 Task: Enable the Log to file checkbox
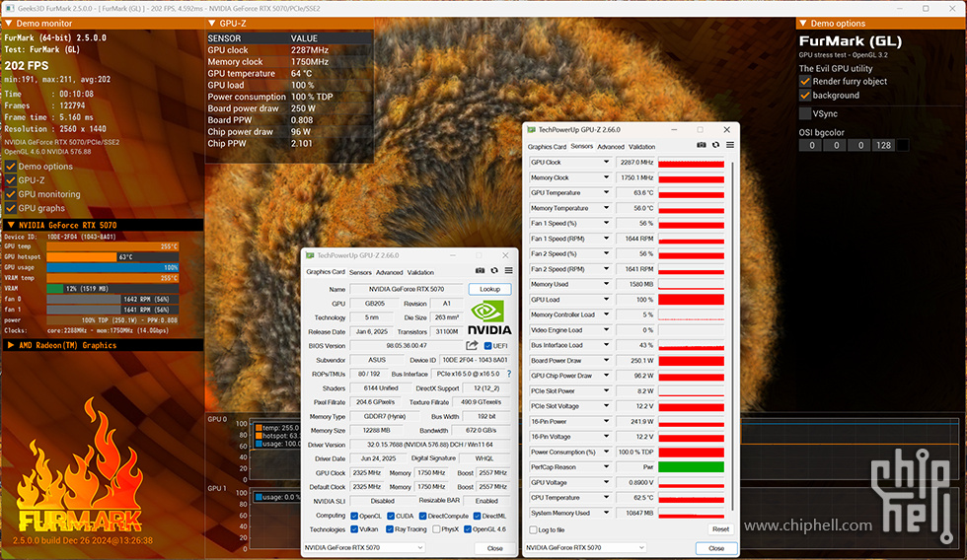pos(533,530)
